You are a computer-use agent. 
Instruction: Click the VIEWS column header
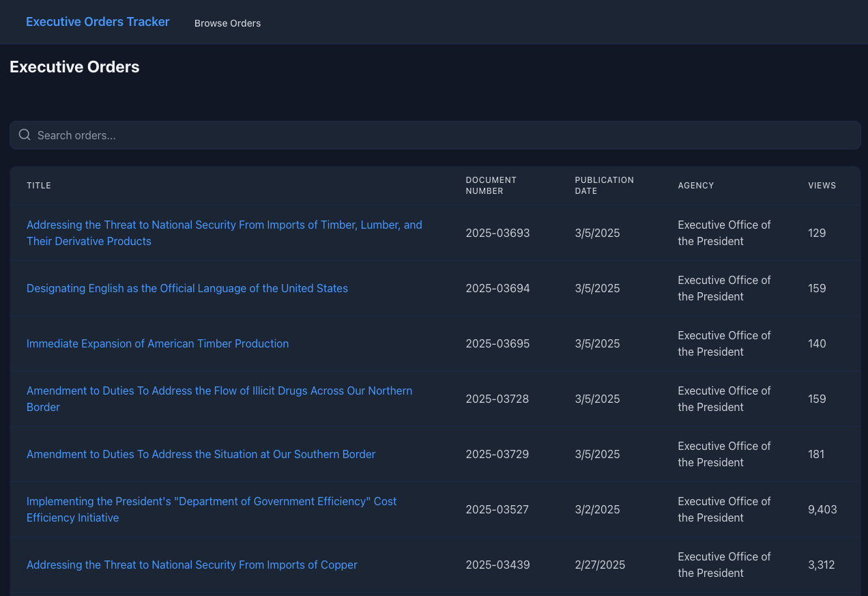(822, 186)
